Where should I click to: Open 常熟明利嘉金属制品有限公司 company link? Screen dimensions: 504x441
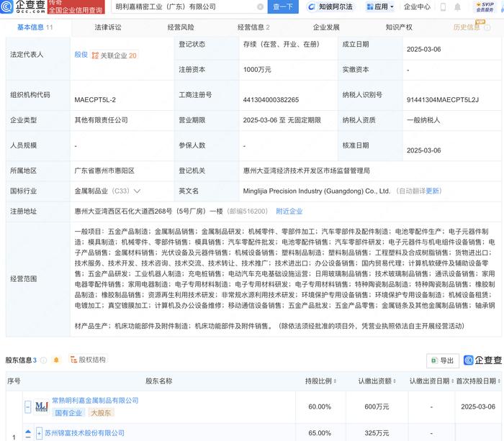point(95,401)
